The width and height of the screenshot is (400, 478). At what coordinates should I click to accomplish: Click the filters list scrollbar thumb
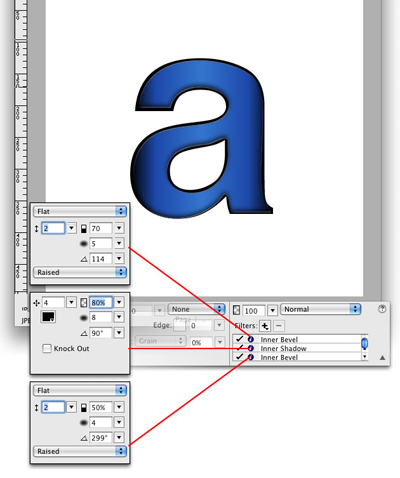point(365,344)
